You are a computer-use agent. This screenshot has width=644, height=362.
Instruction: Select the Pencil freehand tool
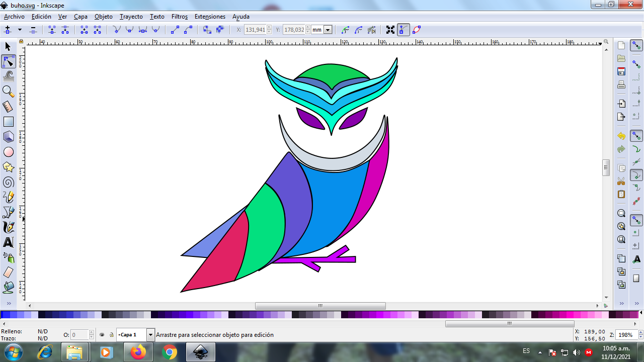point(8,197)
